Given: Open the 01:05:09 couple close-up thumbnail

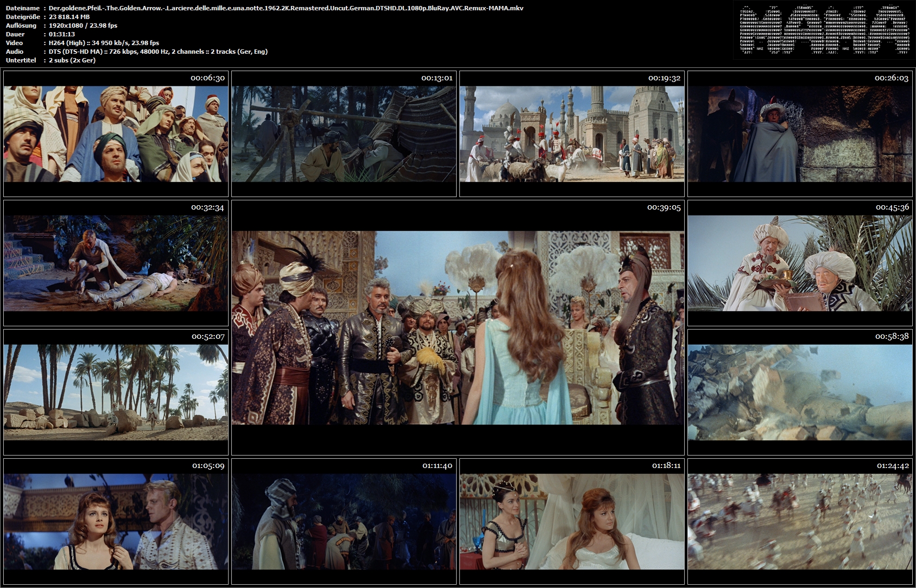Looking at the screenshot, I should click(116, 521).
